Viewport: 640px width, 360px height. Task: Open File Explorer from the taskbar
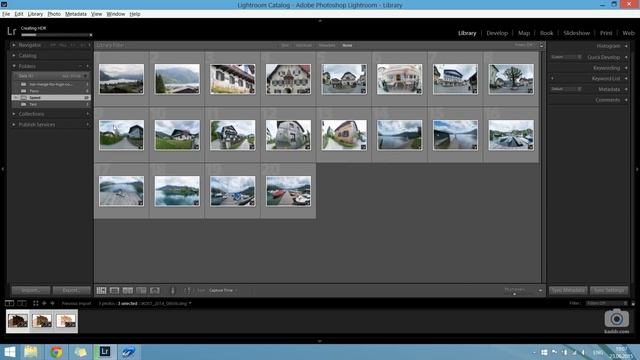[x=31, y=351]
